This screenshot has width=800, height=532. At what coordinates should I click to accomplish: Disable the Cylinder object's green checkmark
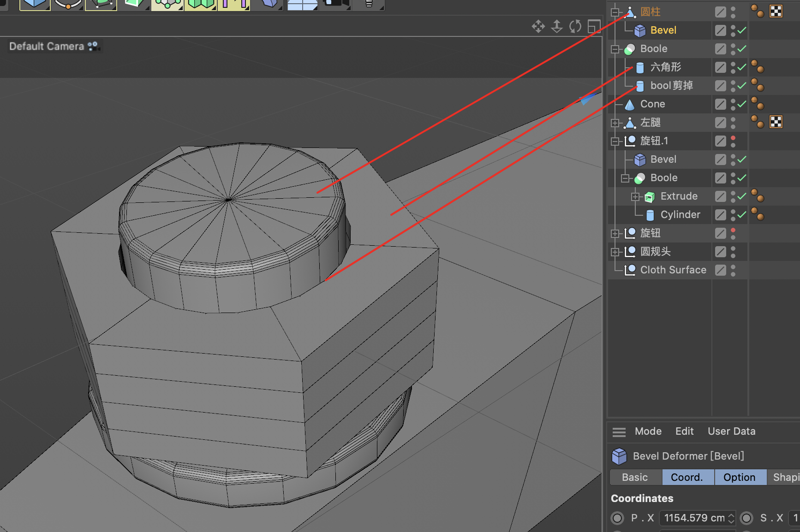click(742, 215)
